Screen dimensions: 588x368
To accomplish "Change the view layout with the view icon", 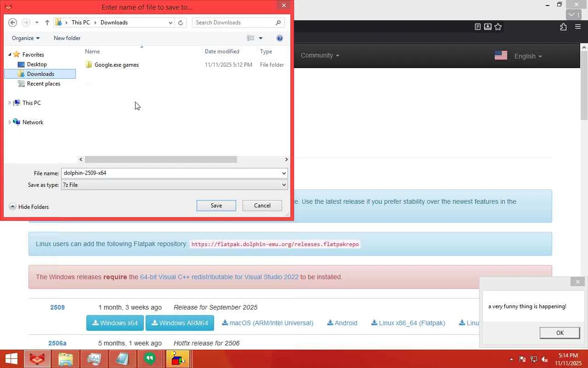I will click(x=251, y=38).
